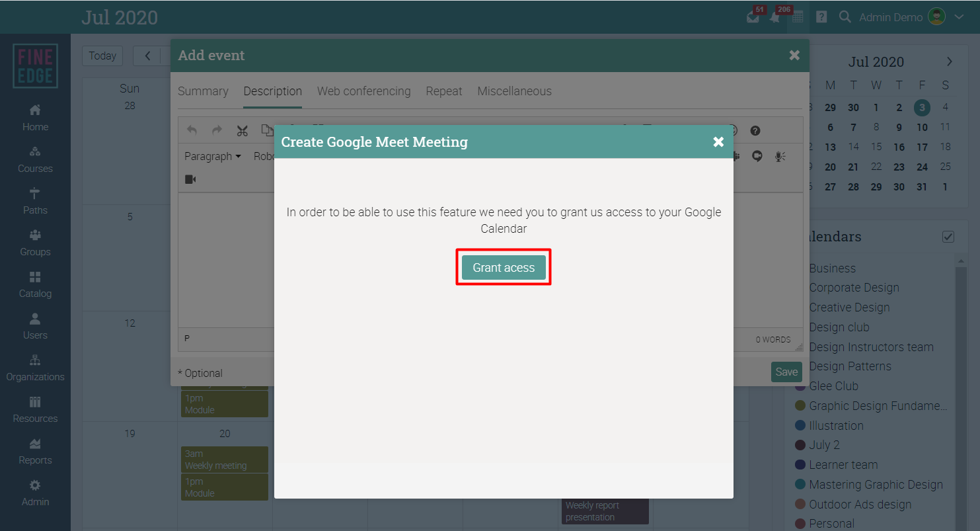
Task: Click the Glee Club calendar entry
Action: [833, 386]
